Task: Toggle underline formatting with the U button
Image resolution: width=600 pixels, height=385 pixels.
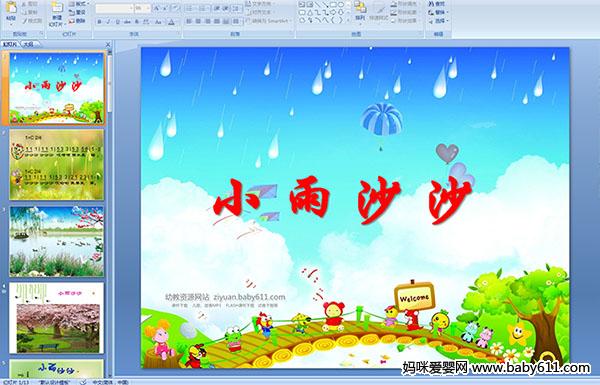Action: pyautogui.click(x=118, y=22)
